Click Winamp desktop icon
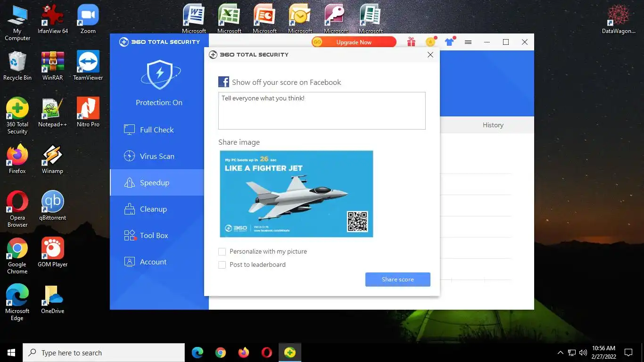 53,159
